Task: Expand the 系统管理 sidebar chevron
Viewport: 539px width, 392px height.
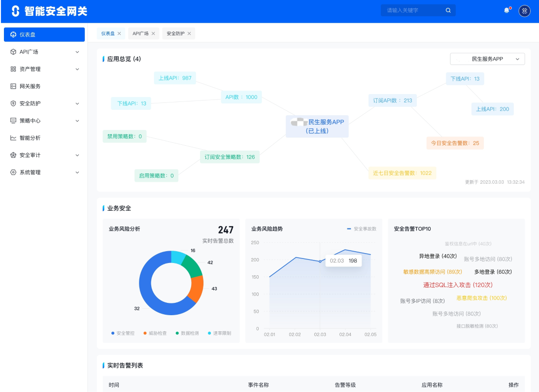Action: (x=77, y=172)
